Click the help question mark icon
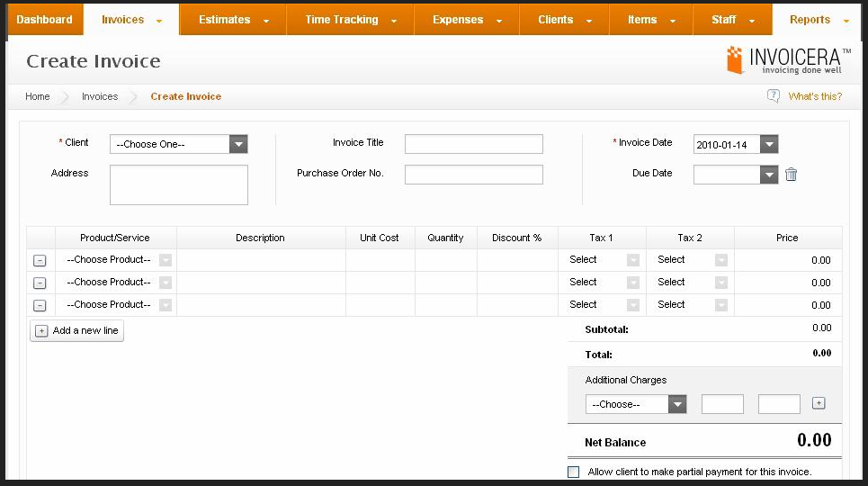The image size is (868, 486). (x=774, y=96)
